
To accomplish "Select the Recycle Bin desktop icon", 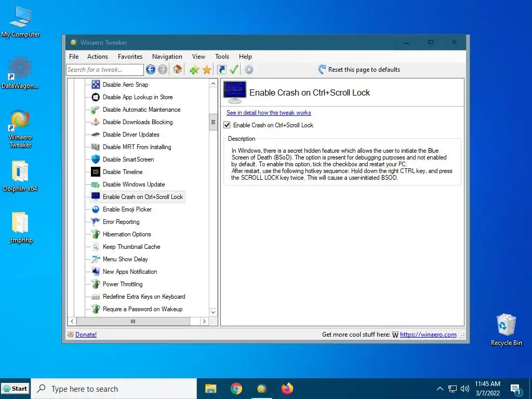I will (x=506, y=330).
